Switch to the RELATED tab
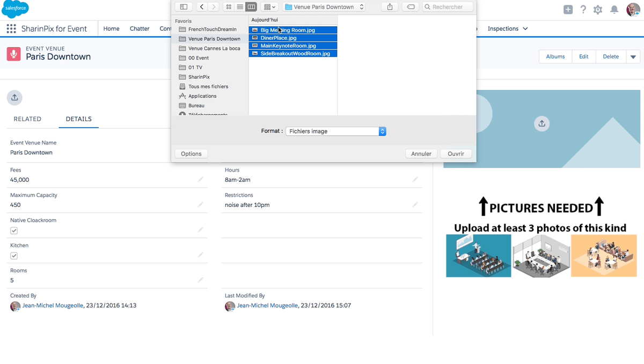 tap(27, 119)
